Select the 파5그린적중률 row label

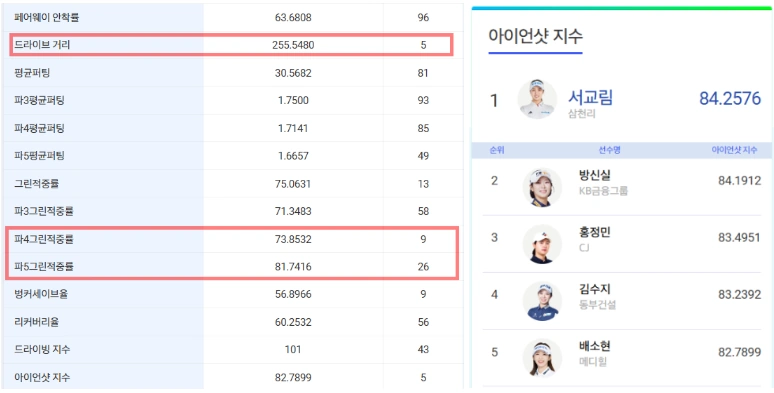click(43, 267)
